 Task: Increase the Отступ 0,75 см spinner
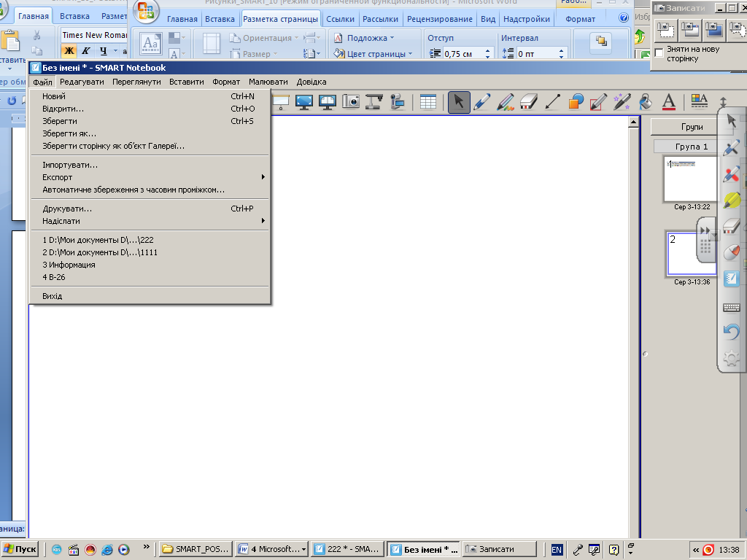[487, 51]
